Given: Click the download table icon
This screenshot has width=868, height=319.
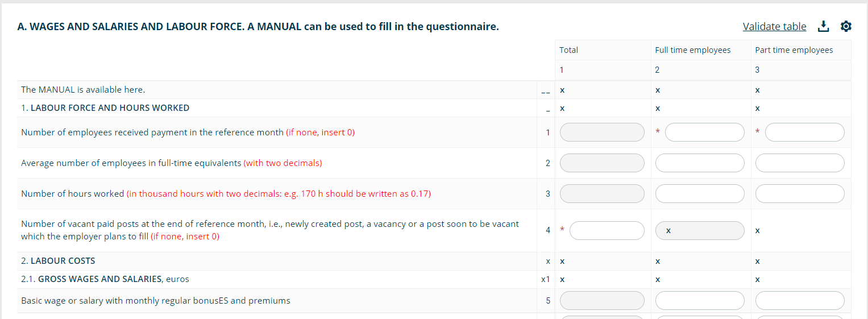Looking at the screenshot, I should pyautogui.click(x=823, y=26).
